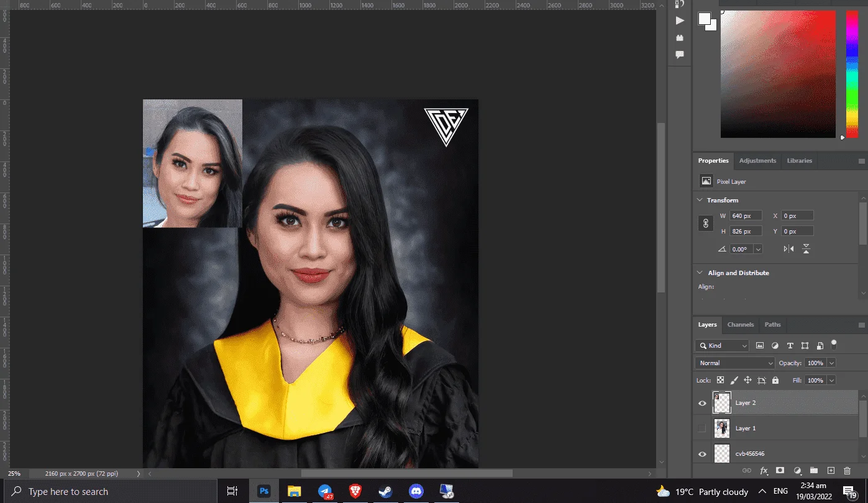Switch to the Layers tab
The image size is (868, 503).
707,325
